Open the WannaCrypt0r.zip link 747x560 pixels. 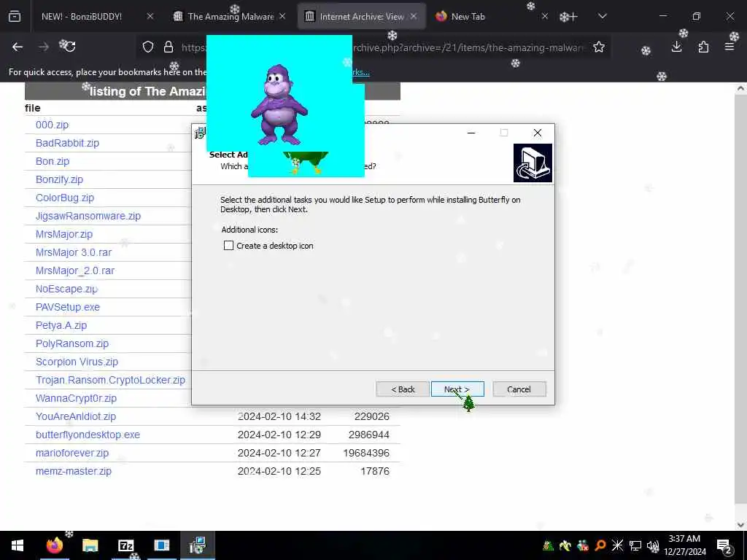pyautogui.click(x=76, y=398)
